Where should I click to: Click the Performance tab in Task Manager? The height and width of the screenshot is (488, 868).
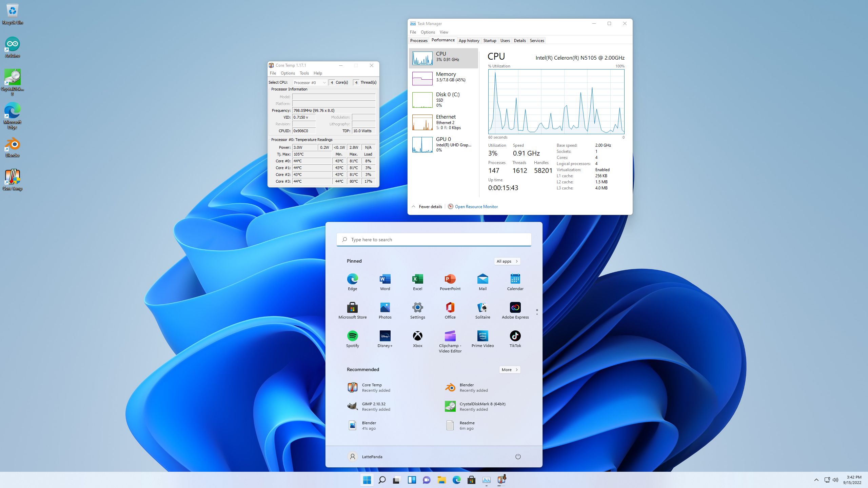442,41
